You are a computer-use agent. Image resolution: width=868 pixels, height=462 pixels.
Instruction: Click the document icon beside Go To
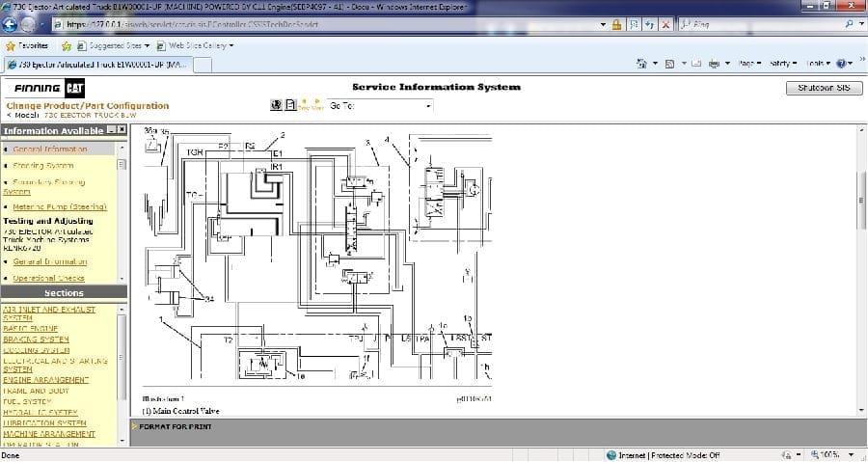click(x=289, y=105)
